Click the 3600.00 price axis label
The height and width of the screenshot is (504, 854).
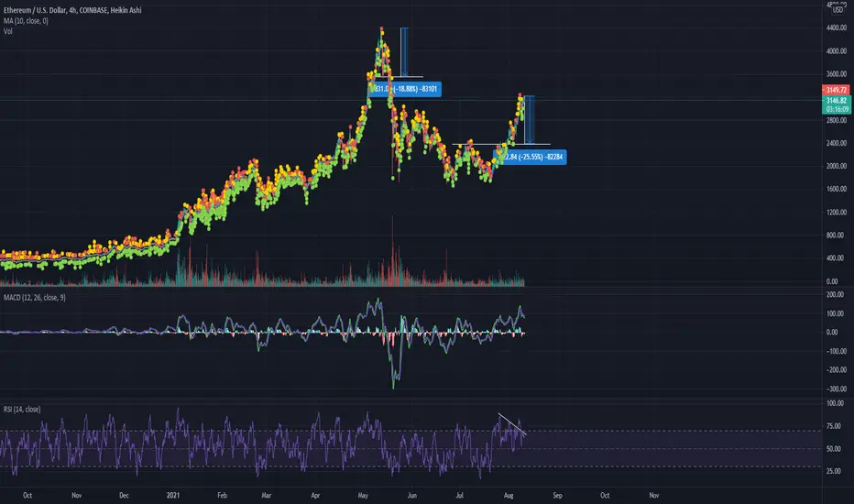[x=836, y=74]
